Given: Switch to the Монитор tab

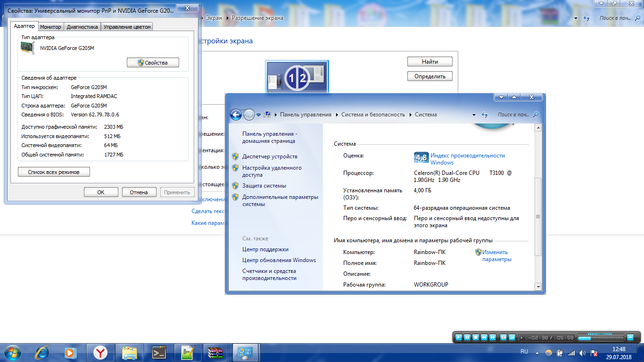Looking at the screenshot, I should point(50,27).
